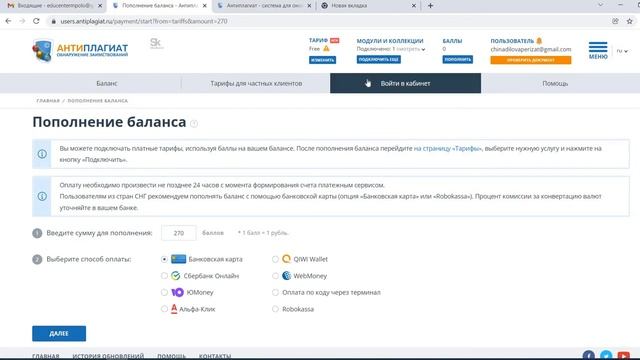Screen dimensions: 640x360
Task: Open Тарифы для частных клиентов tab
Action: pos(256,83)
